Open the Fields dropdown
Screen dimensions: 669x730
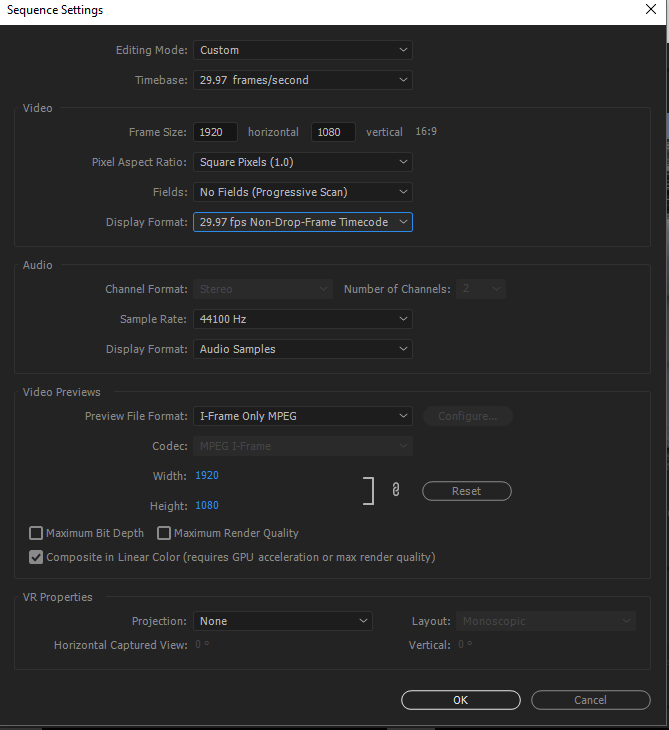(x=303, y=192)
